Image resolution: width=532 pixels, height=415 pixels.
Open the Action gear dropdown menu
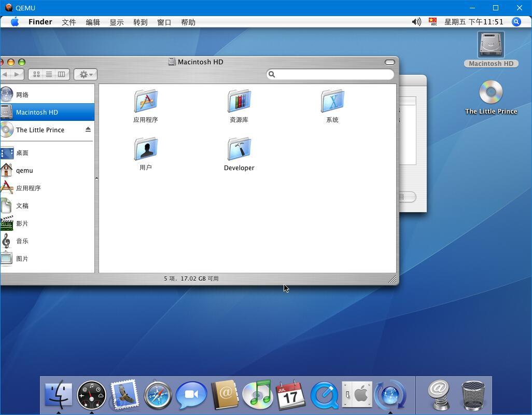pos(85,74)
